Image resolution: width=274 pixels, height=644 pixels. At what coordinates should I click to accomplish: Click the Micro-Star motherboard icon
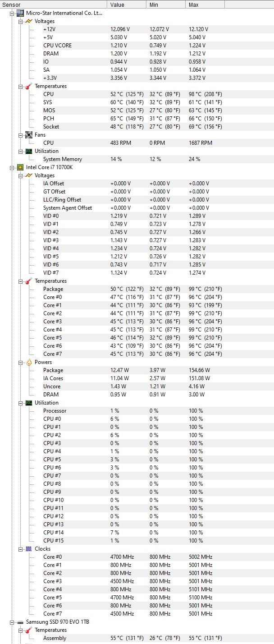(20, 13)
